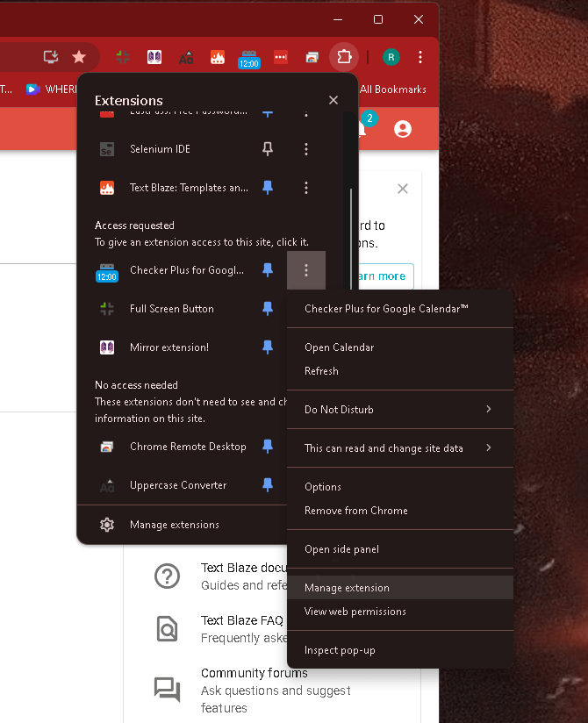Click the Checker Plus calendar toolbar icon

coord(249,60)
